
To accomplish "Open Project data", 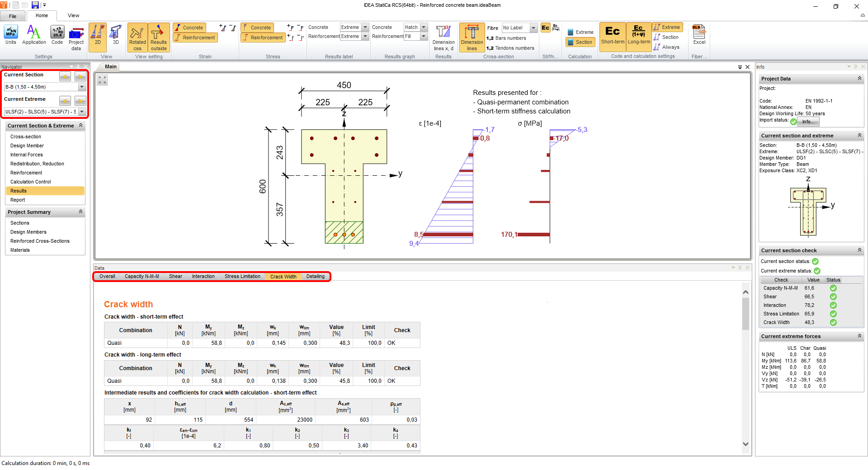I will click(x=76, y=38).
